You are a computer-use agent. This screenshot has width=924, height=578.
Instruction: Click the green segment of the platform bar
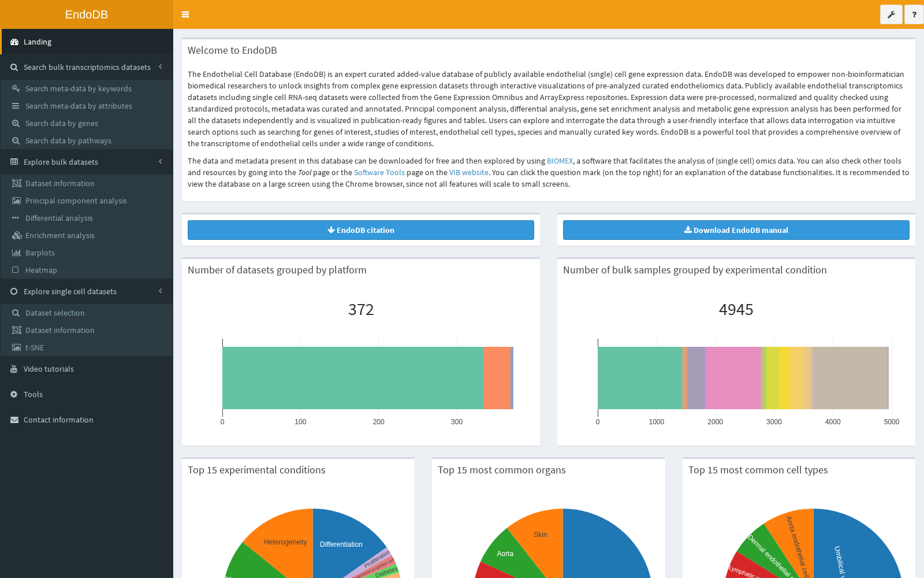tap(353, 378)
